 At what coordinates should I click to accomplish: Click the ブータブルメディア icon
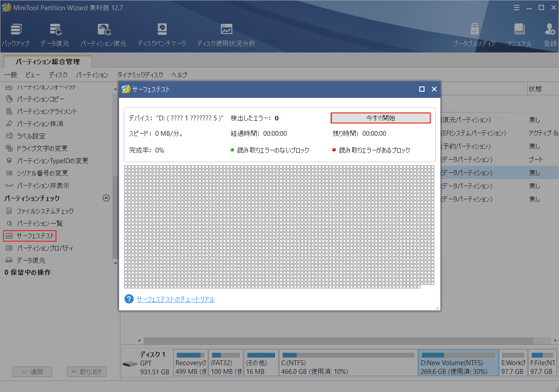[x=474, y=33]
